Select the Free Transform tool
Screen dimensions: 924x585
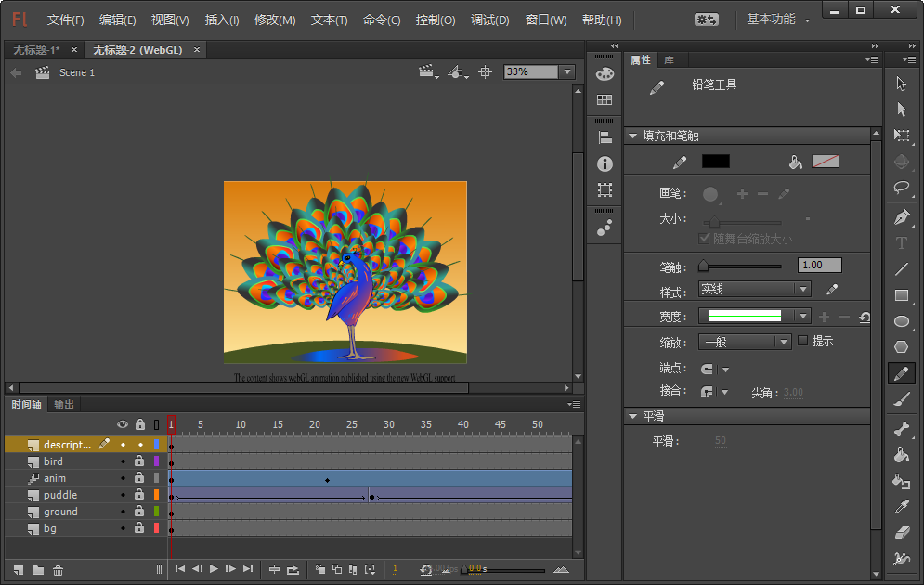(x=901, y=136)
